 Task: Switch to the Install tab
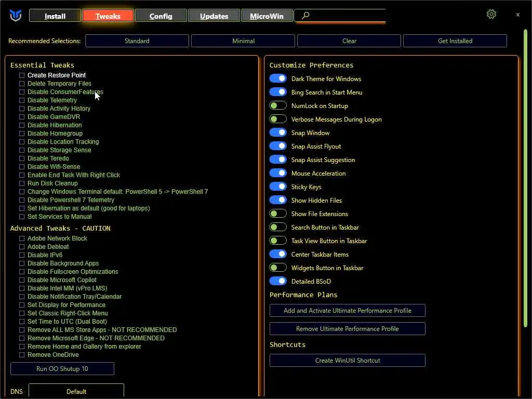tap(55, 16)
